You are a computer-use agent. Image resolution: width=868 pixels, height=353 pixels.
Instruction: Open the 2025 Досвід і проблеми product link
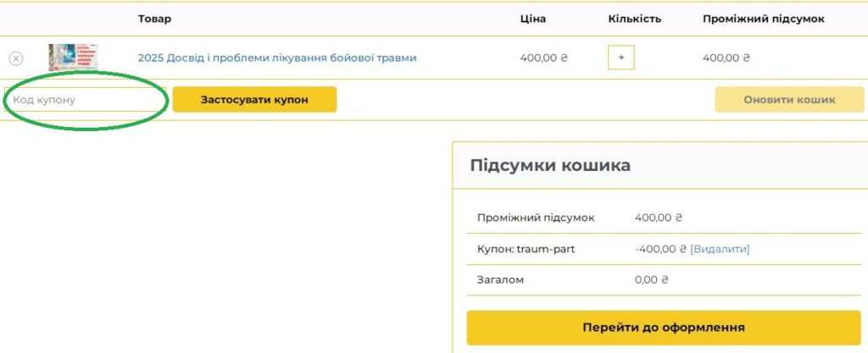click(277, 58)
